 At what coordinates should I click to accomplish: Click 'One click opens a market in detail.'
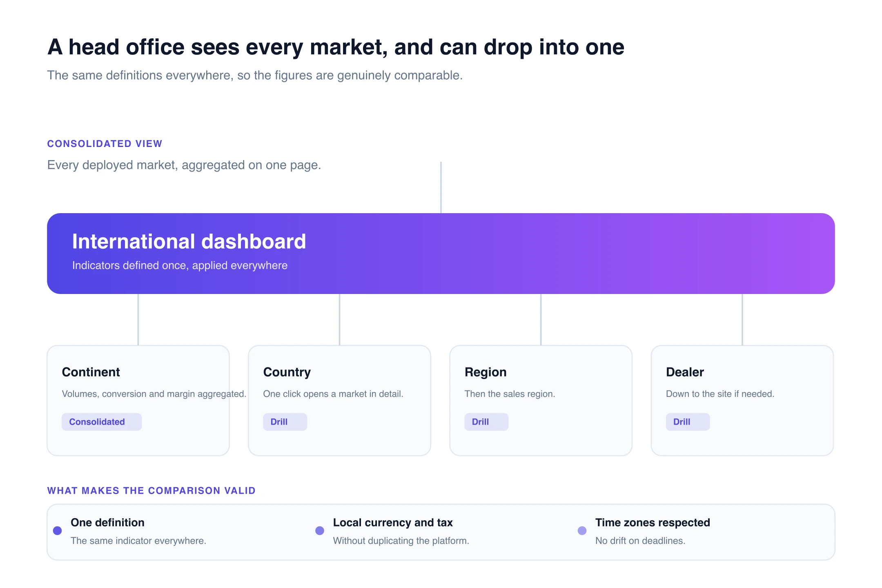(333, 394)
